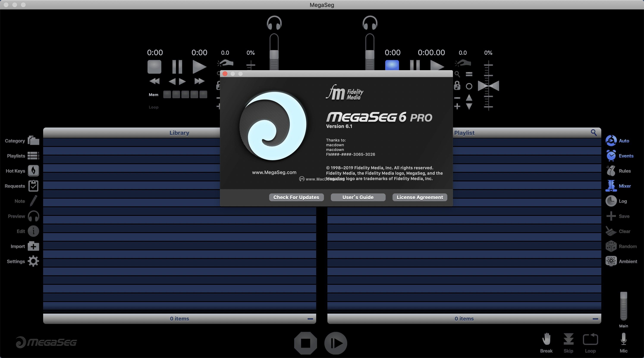
Task: Click the right deck lock icon
Action: coord(457,86)
